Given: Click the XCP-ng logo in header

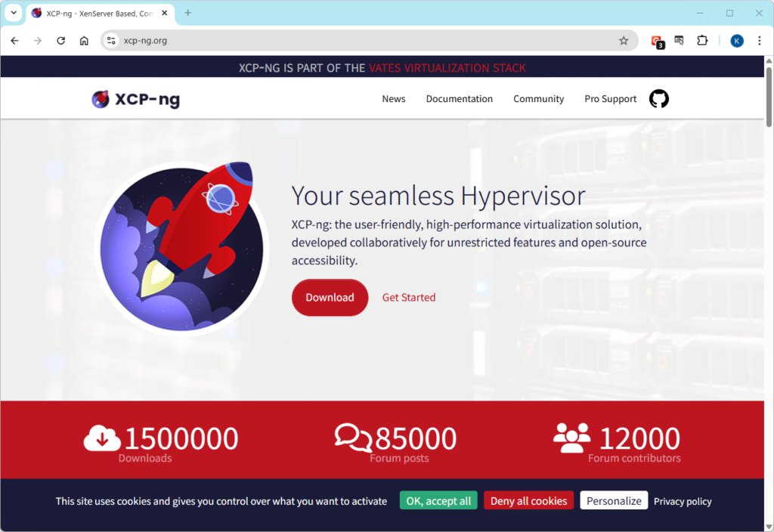Looking at the screenshot, I should click(x=136, y=99).
